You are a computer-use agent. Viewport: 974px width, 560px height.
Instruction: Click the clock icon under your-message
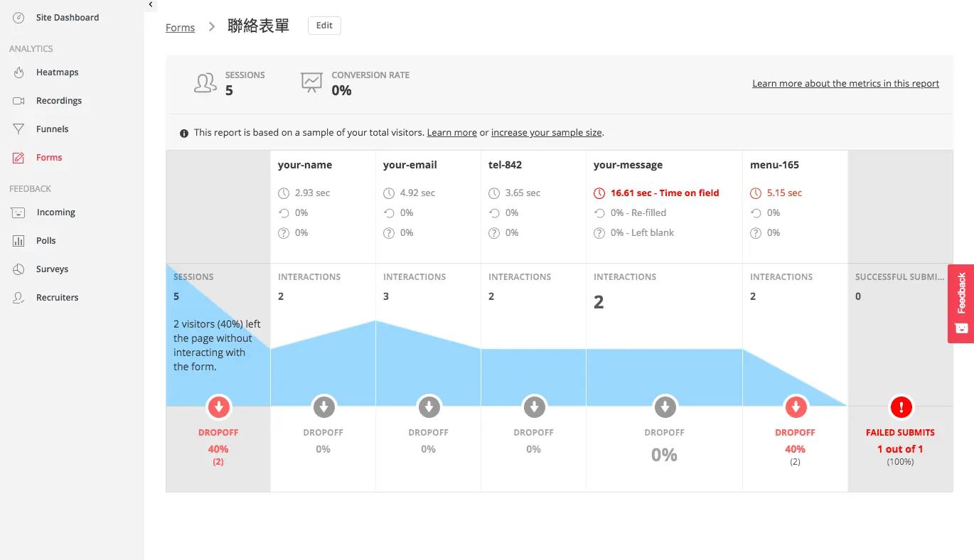tap(599, 193)
